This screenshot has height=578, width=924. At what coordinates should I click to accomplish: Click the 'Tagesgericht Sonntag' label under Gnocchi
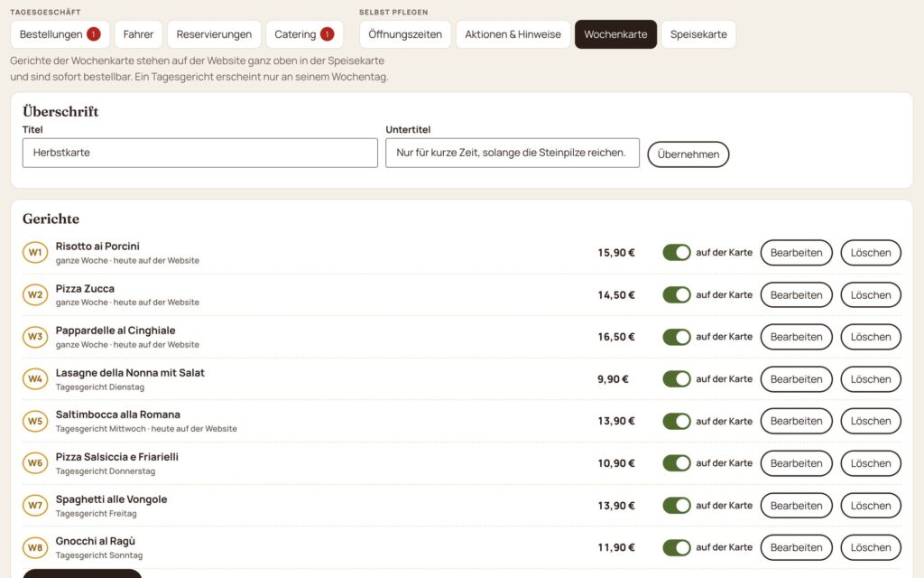click(x=99, y=555)
